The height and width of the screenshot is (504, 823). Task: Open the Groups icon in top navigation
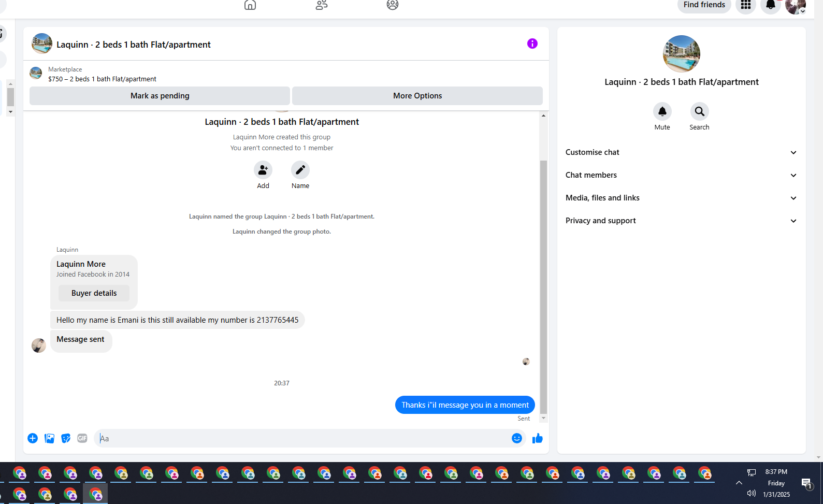[x=393, y=5]
